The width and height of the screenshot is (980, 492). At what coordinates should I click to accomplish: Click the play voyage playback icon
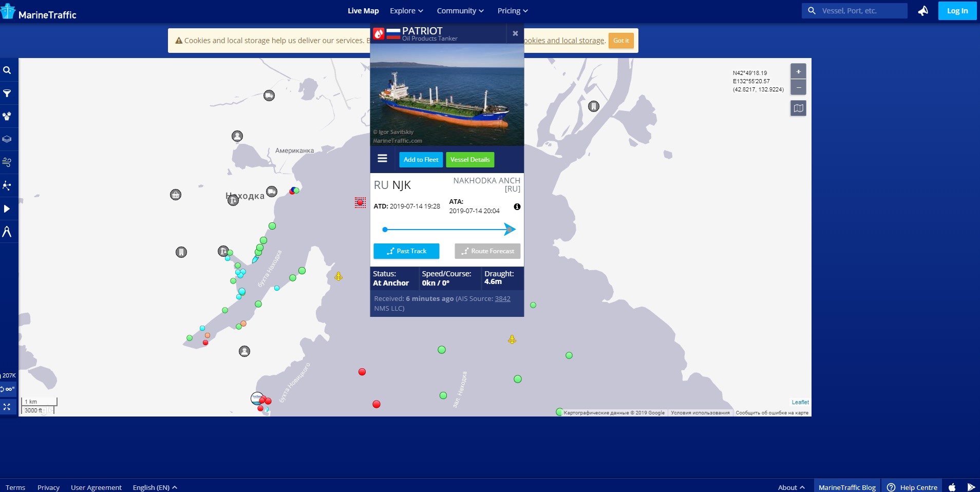pos(7,209)
